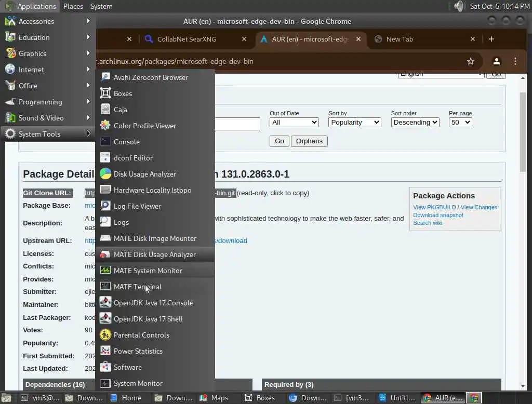Screen dimensions: 532x404
Task: Open the View Changes link
Action: tap(478, 207)
